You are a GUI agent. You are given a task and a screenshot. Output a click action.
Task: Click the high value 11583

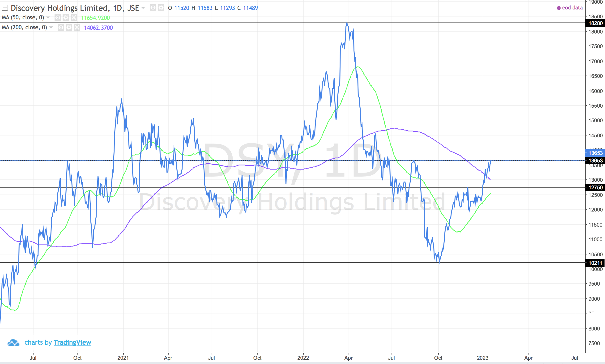[x=205, y=8]
